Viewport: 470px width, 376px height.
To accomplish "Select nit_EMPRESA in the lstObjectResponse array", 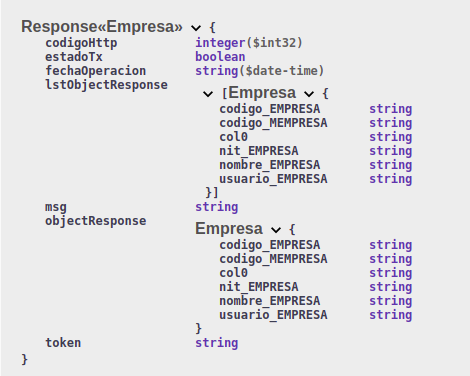I will [259, 151].
